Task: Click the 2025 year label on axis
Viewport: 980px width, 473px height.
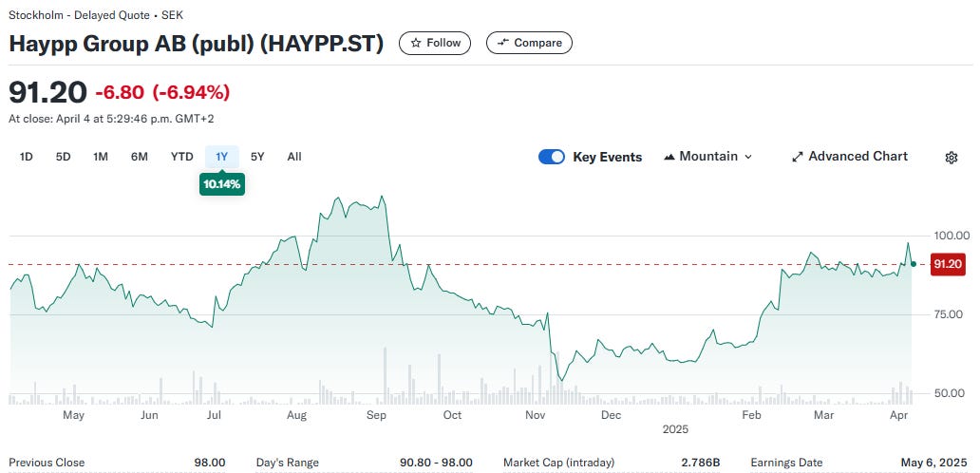Action: click(675, 430)
